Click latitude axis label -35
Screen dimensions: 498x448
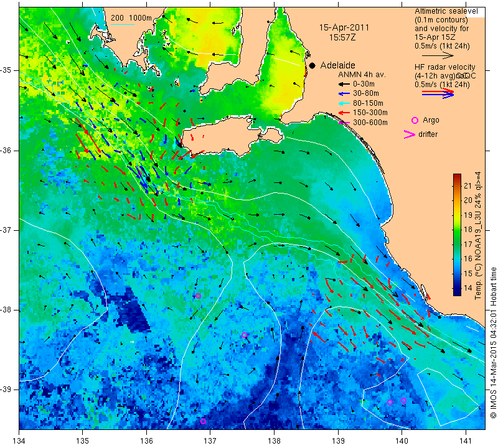pos(6,70)
